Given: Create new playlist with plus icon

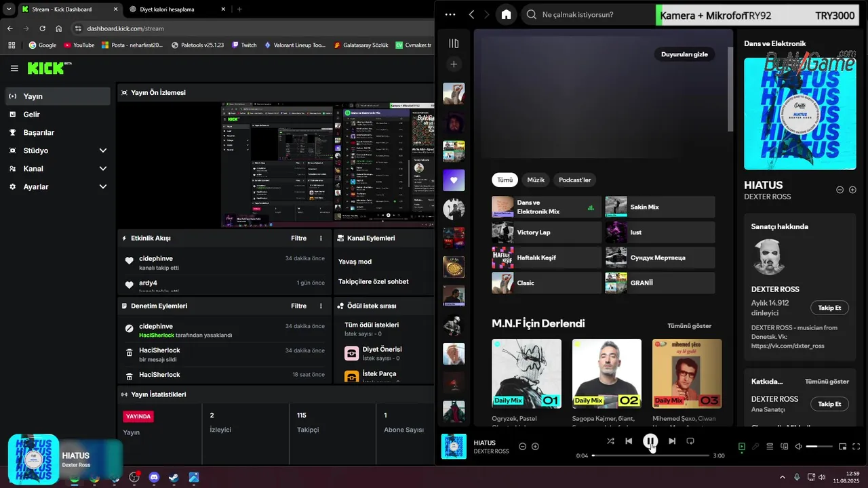Looking at the screenshot, I should click(454, 64).
